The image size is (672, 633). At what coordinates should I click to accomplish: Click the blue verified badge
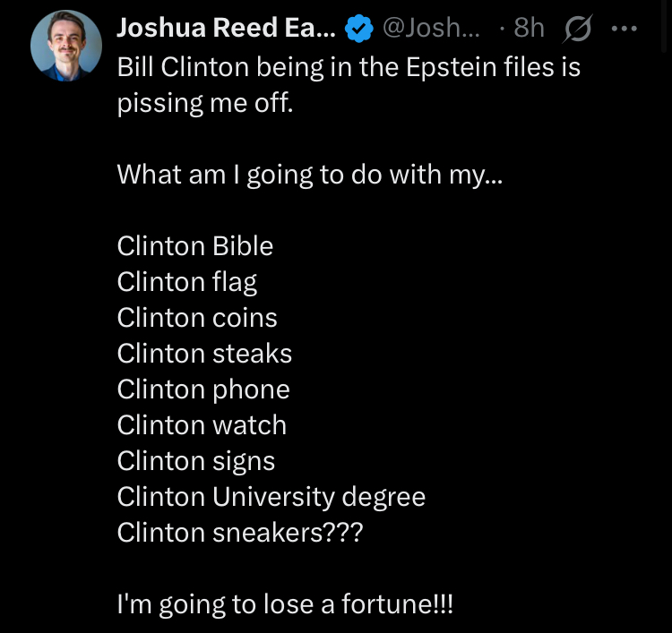click(x=359, y=30)
